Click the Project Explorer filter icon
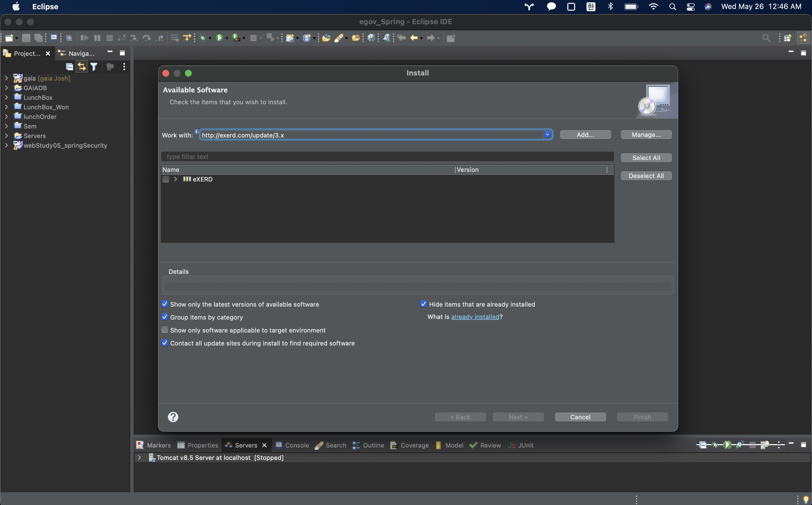 pos(94,67)
